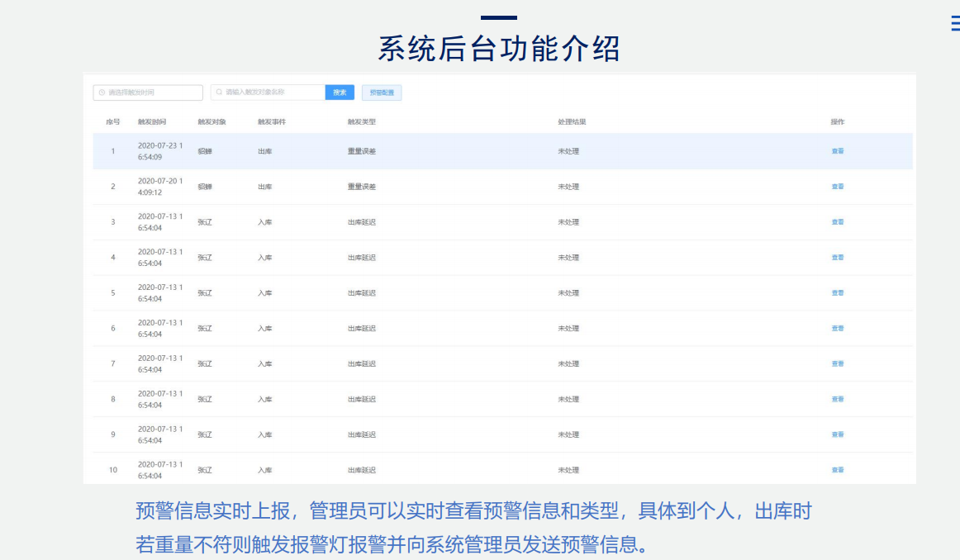Click the 序号 column header
The width and height of the screenshot is (960, 560).
click(112, 121)
